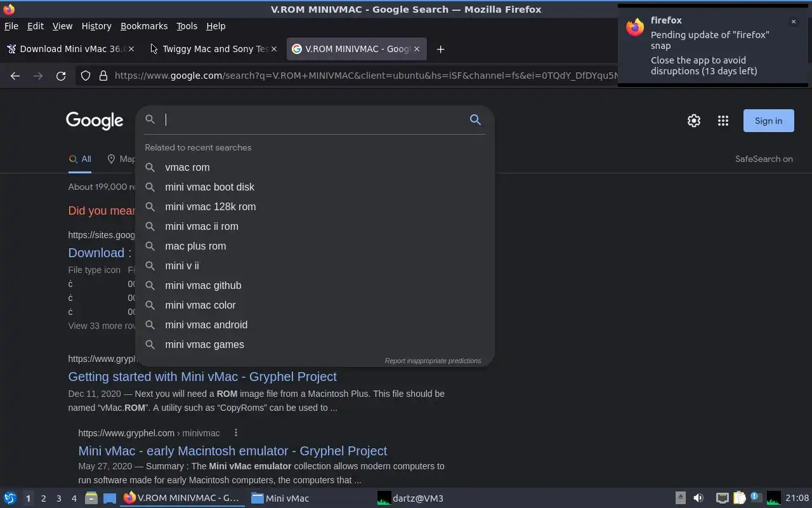Open the Edit menu

[x=36, y=26]
